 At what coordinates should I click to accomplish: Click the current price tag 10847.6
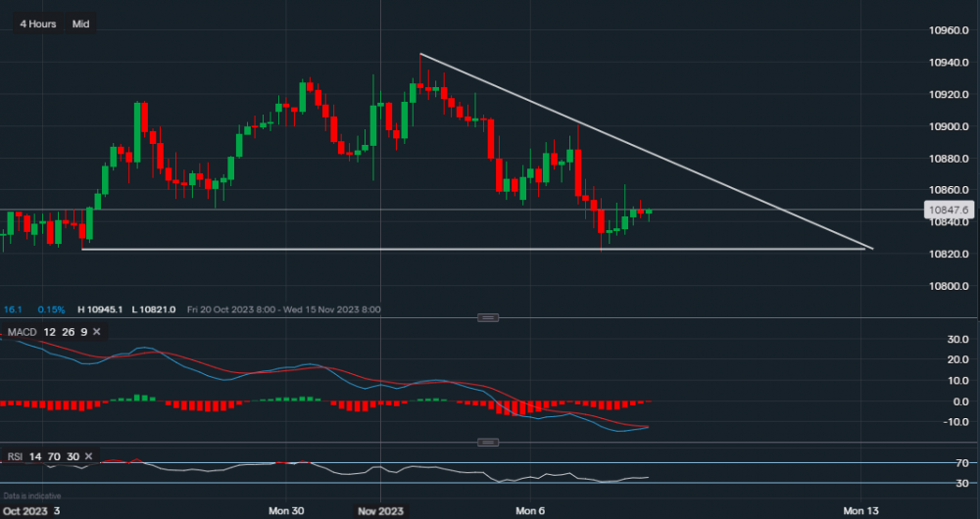coord(952,209)
